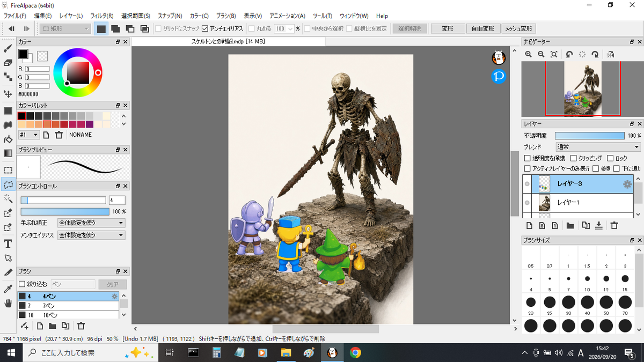Click the メッシュ変形 button

pyautogui.click(x=519, y=28)
